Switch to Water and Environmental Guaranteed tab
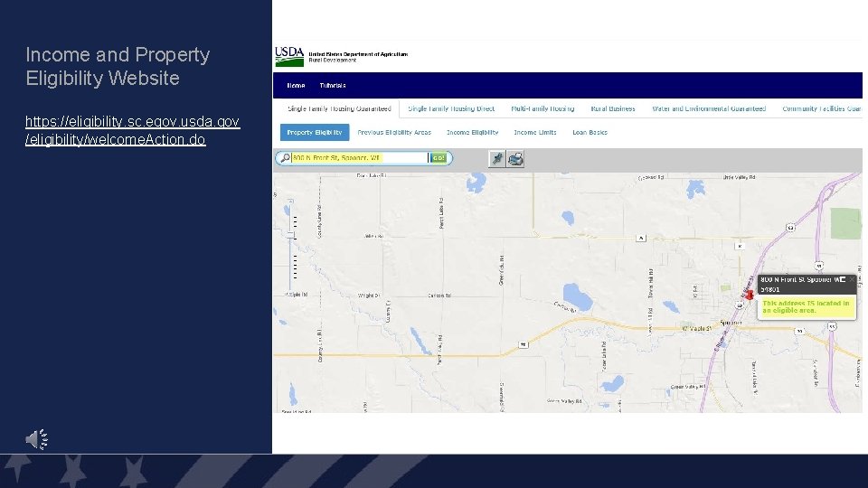This screenshot has height=488, width=868. (x=709, y=109)
